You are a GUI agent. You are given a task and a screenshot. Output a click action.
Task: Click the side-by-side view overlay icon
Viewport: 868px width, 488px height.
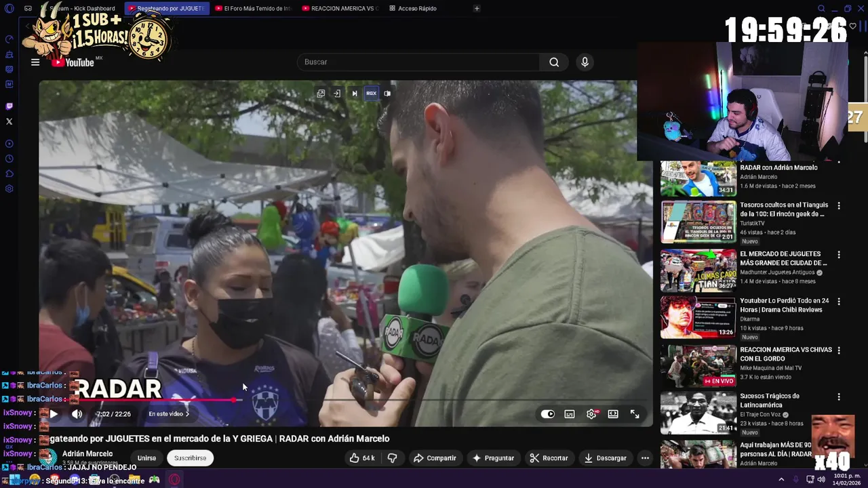[387, 94]
